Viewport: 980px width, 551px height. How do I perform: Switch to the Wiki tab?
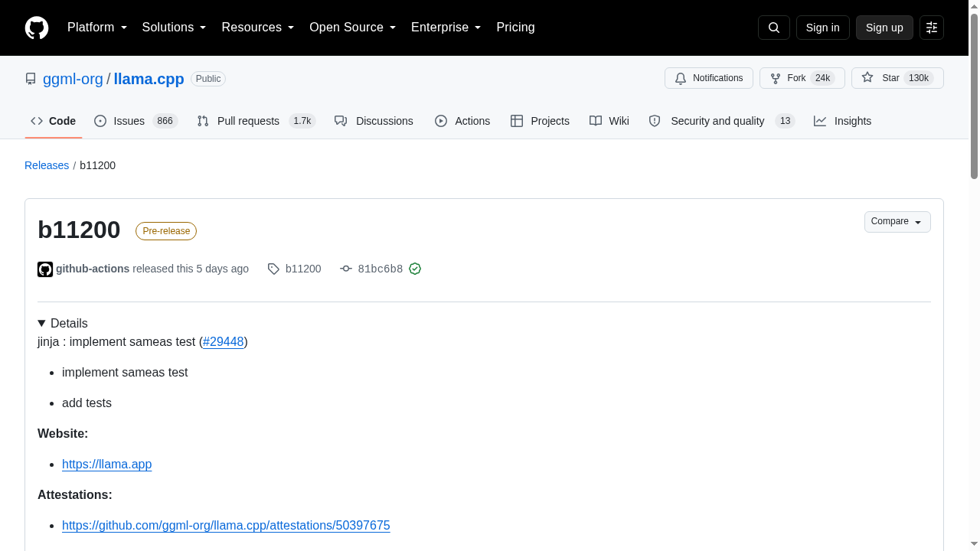(x=609, y=121)
